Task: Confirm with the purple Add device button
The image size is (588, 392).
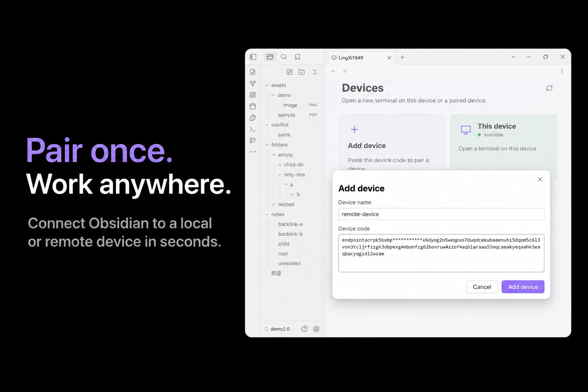Action: (523, 287)
